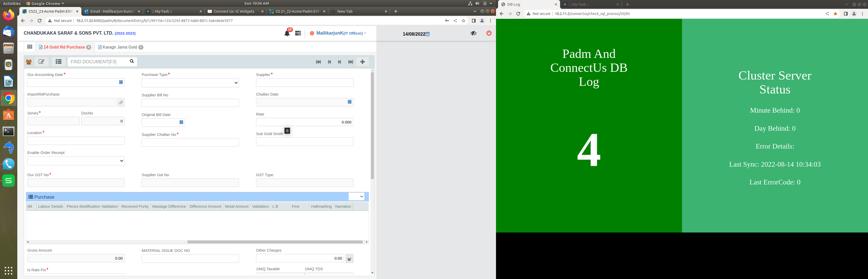This screenshot has height=279, width=868.
Task: Click the scroll down arrow of form
Action: 372,273
